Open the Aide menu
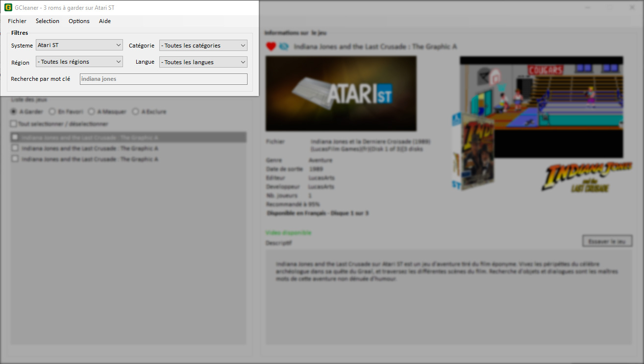This screenshot has width=644, height=364. (105, 21)
